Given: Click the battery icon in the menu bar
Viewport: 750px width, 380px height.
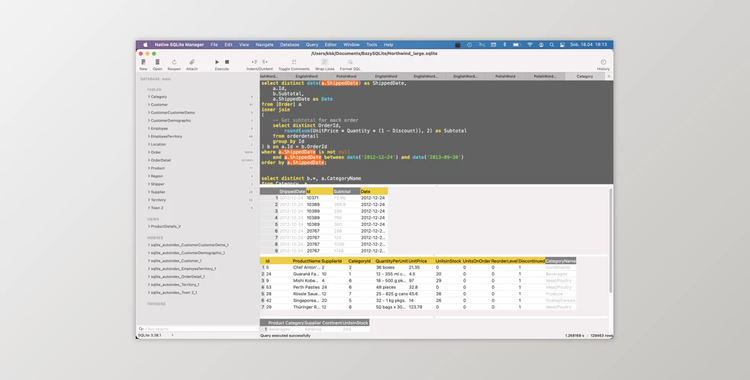Looking at the screenshot, I should [x=517, y=45].
